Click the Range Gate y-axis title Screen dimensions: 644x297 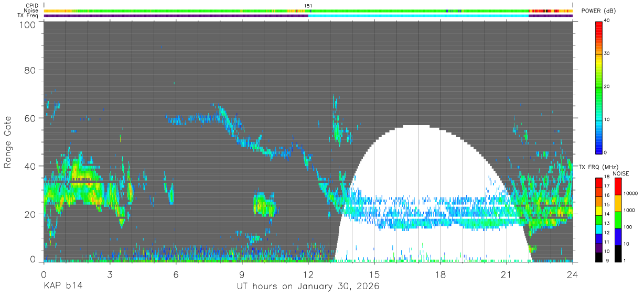8,141
